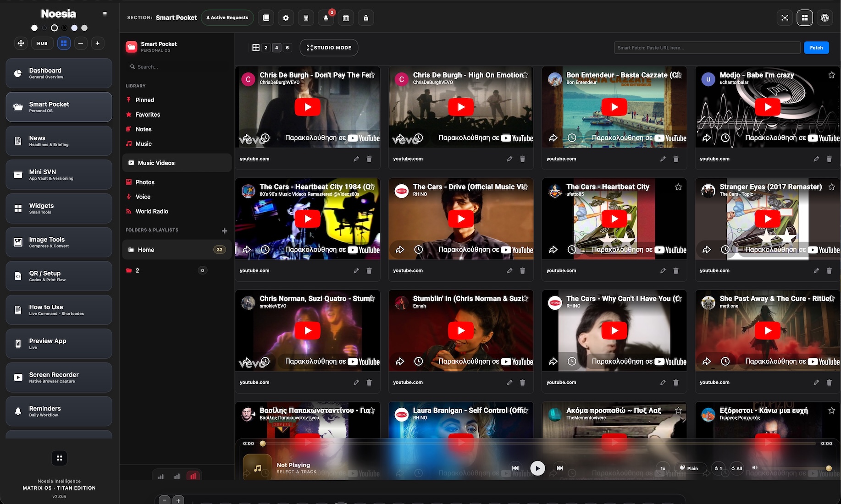Set grid layout to 6 columns

[x=288, y=48]
